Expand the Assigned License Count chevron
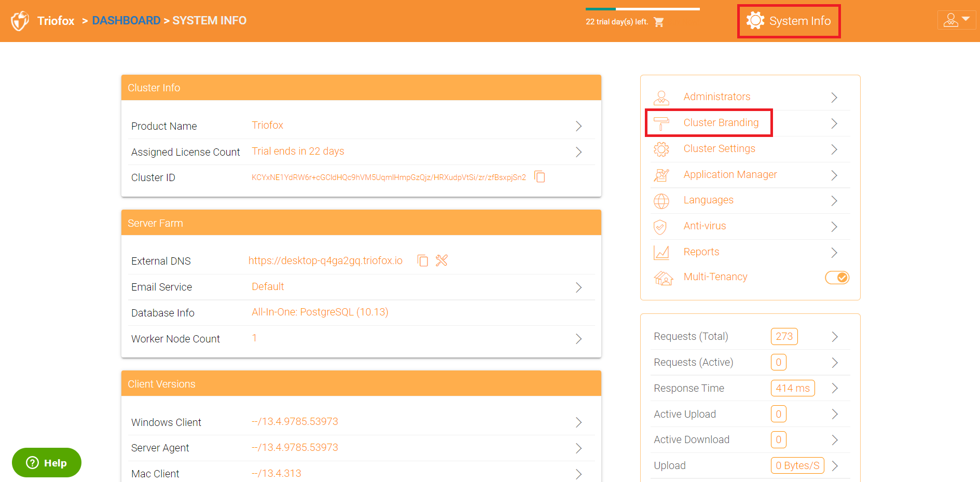The height and width of the screenshot is (482, 980). 579,152
